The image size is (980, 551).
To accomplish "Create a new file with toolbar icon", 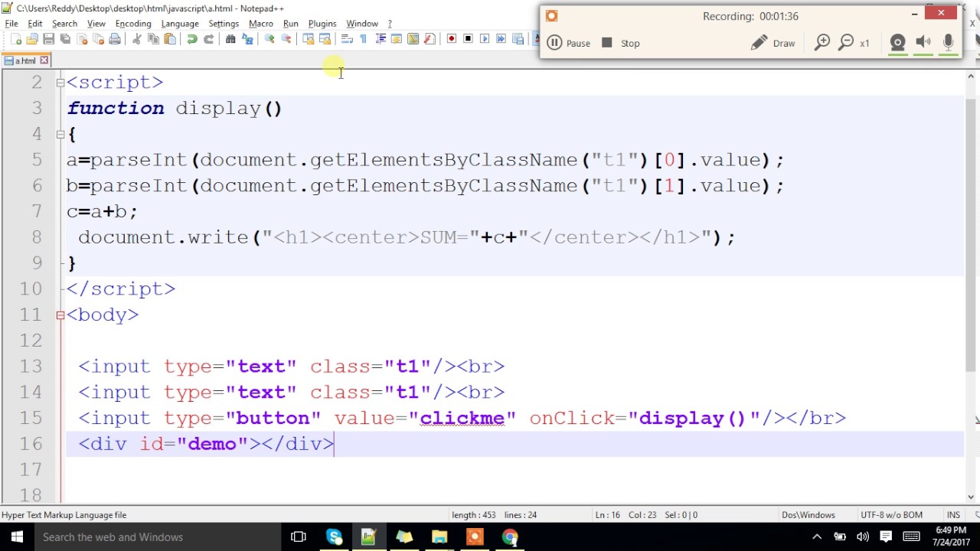I will point(15,39).
